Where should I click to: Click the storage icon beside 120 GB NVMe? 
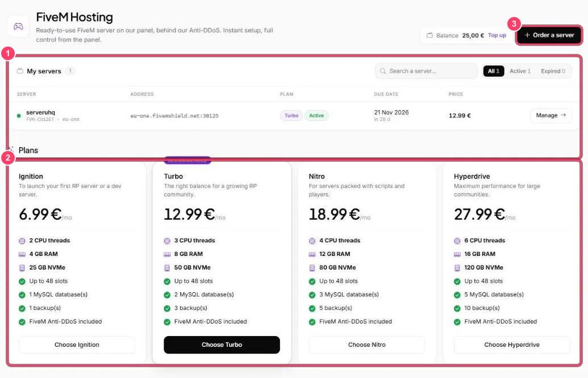click(x=457, y=268)
